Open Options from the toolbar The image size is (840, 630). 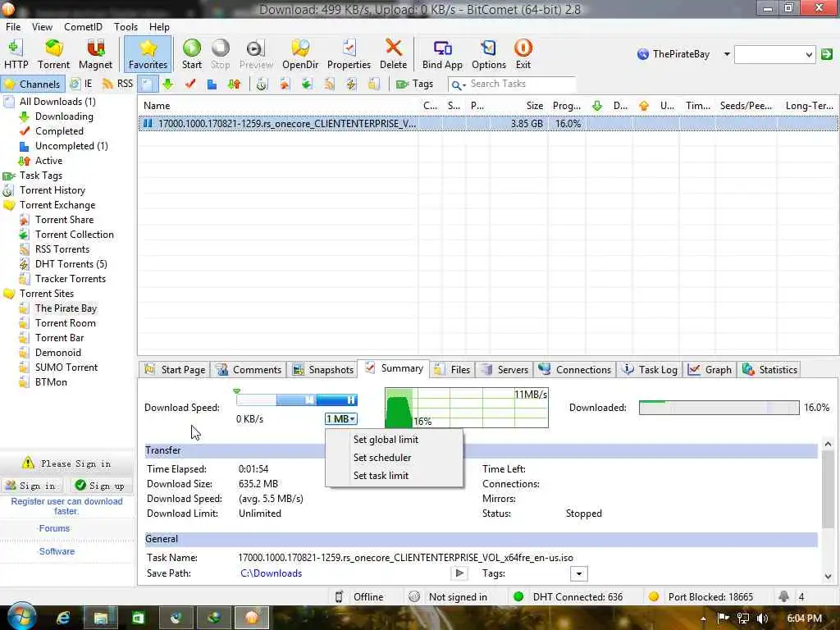(x=489, y=54)
